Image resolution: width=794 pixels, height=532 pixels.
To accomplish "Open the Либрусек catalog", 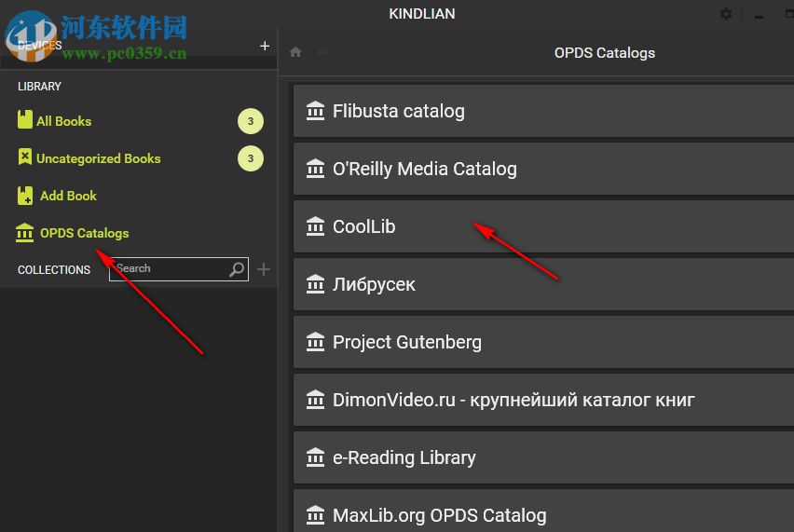I will pyautogui.click(x=543, y=284).
